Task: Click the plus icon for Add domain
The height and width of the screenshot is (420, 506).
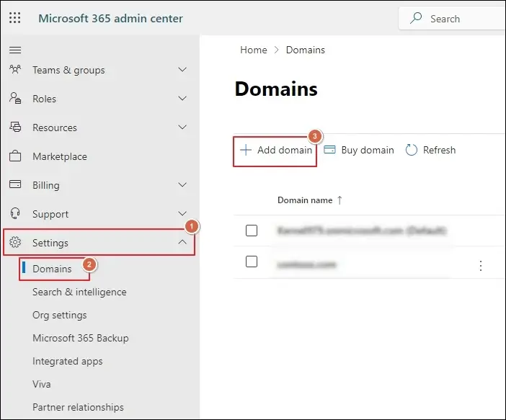Action: 246,150
